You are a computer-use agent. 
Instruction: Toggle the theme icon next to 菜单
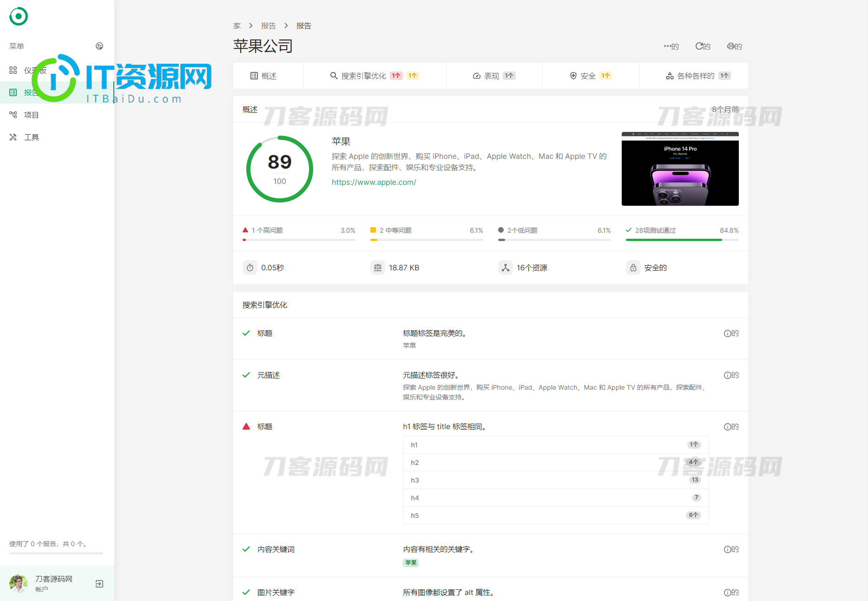pos(99,46)
